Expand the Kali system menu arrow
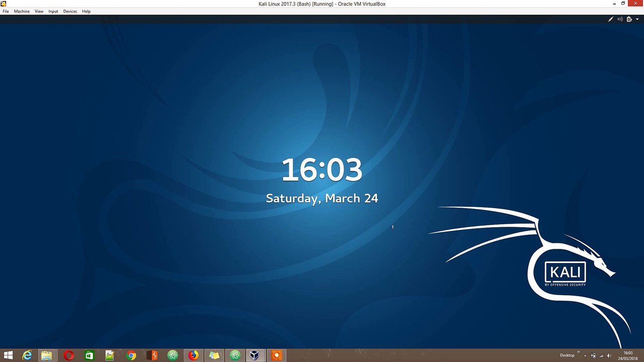This screenshot has width=644, height=362. click(637, 19)
